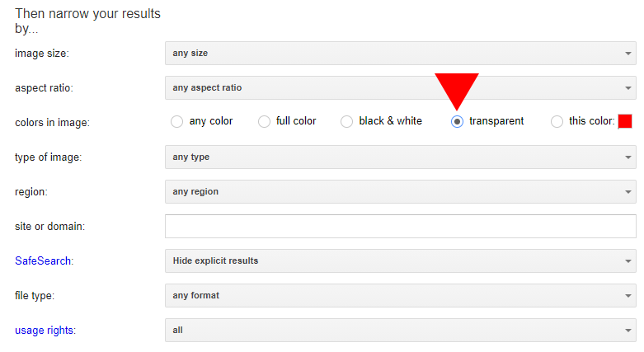The image size is (644, 352).
Task: Click the file type dropdown arrow icon
Action: (x=628, y=296)
